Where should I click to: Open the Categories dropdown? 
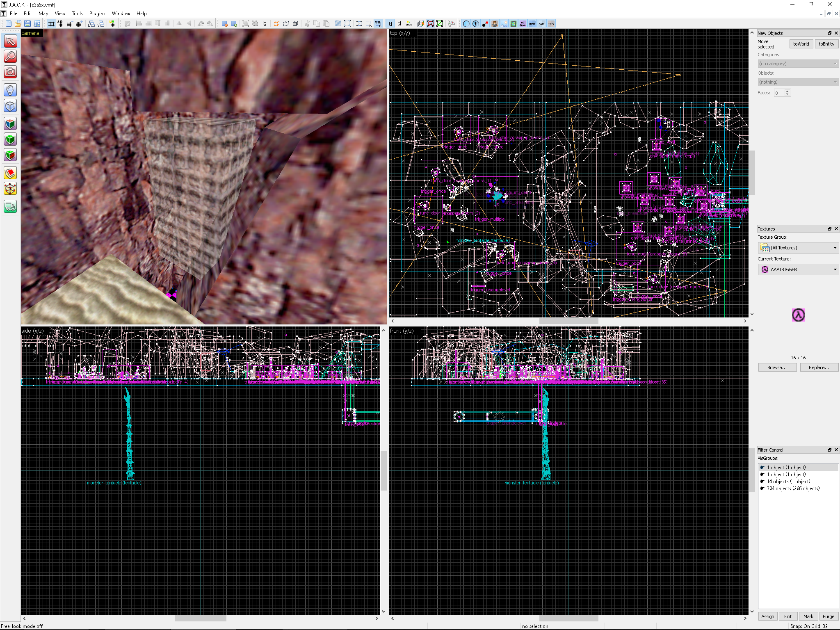click(x=798, y=64)
